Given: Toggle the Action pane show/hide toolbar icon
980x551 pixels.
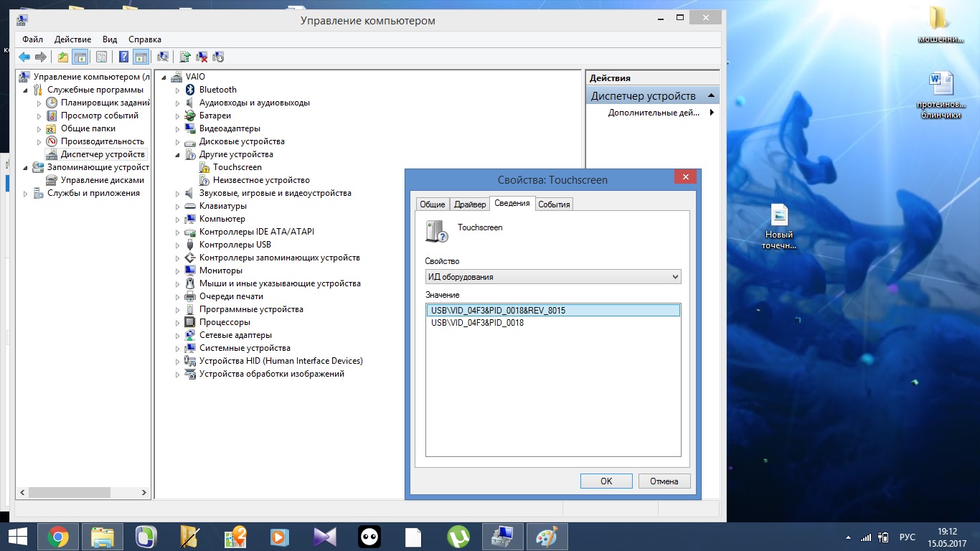Looking at the screenshot, I should click(x=141, y=57).
